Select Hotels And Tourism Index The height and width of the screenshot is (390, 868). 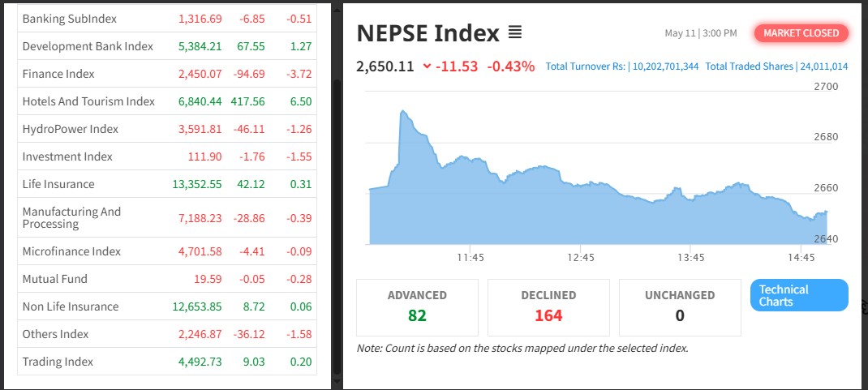click(x=88, y=101)
